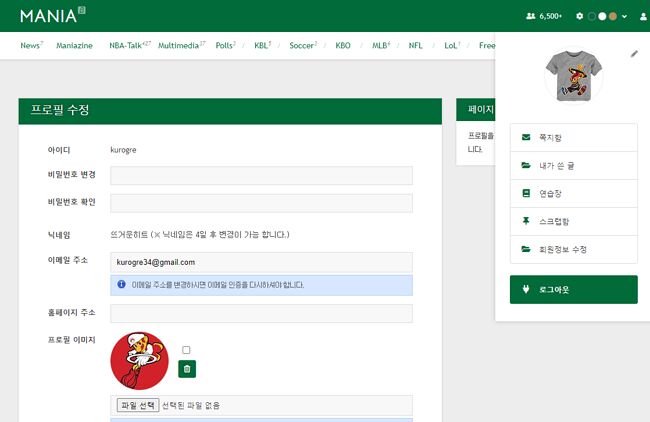Click the pencil edit icon in profile panel
650x422 pixels.
click(634, 53)
